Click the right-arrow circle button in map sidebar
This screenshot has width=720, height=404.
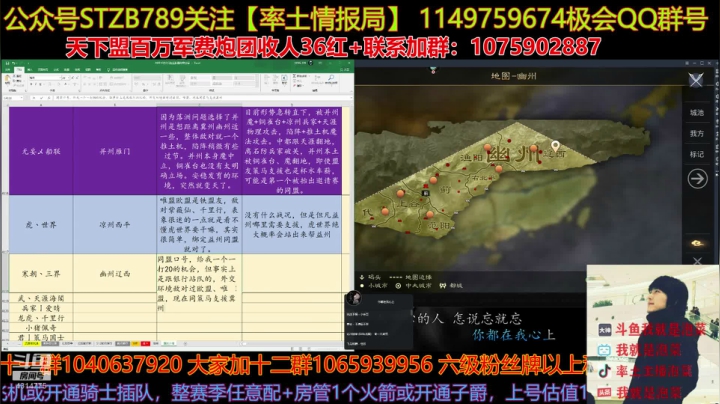[697, 179]
